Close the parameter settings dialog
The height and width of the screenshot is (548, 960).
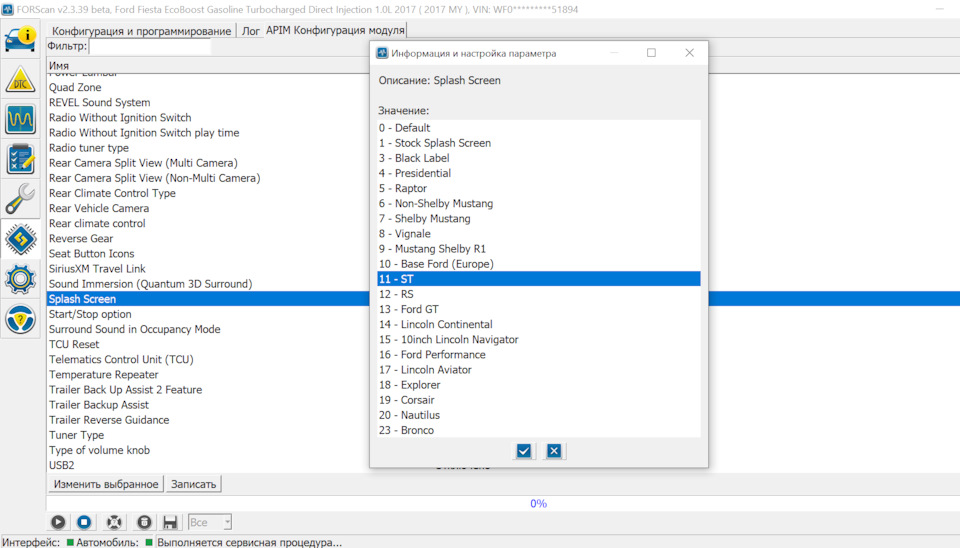tap(689, 53)
